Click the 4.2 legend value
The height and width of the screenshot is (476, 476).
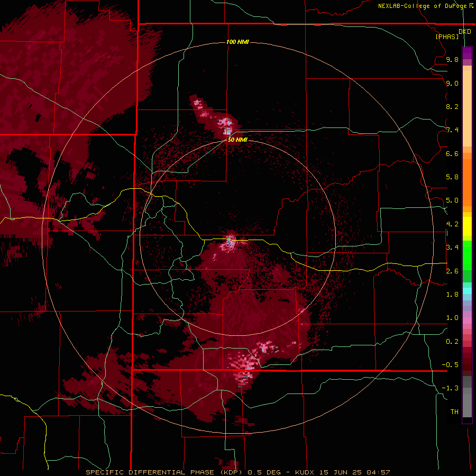coord(452,224)
